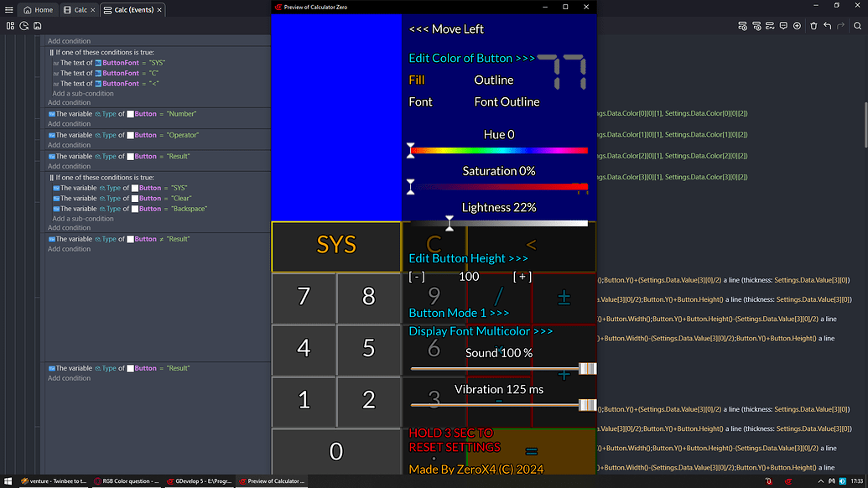Select the Fill color option

[x=416, y=80]
